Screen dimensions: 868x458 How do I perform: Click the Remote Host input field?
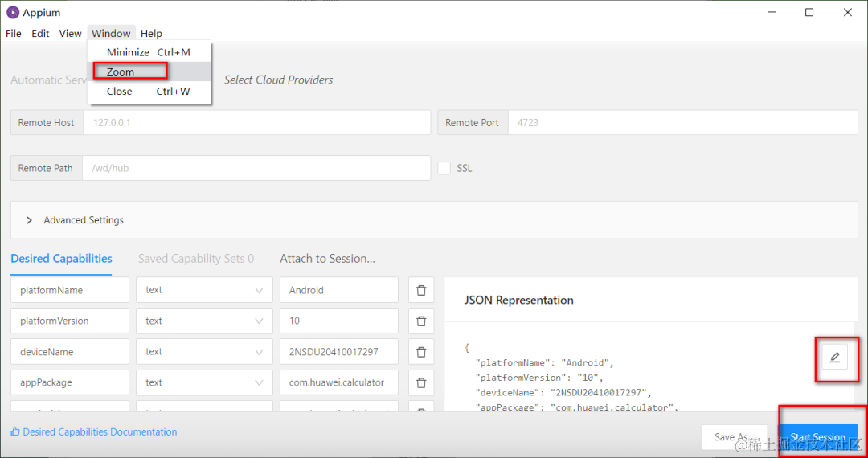[x=257, y=123]
